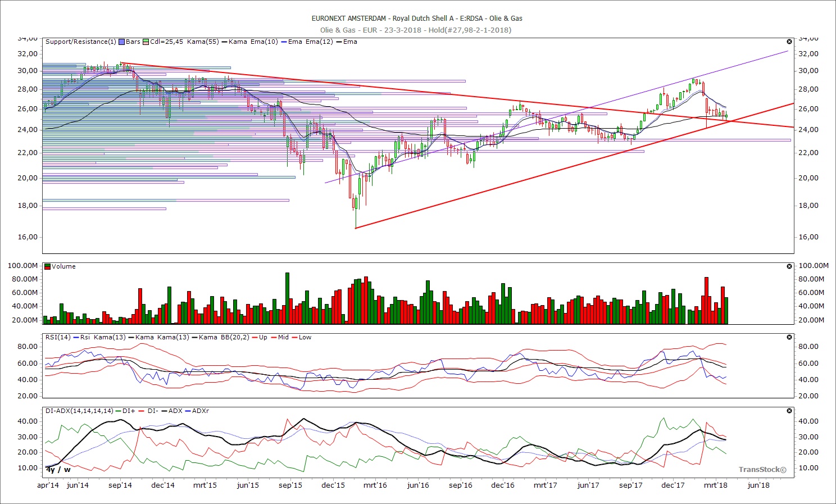Image resolution: width=836 pixels, height=504 pixels.
Task: Click the 100.00M volume axis label on the right
Action: click(x=814, y=266)
